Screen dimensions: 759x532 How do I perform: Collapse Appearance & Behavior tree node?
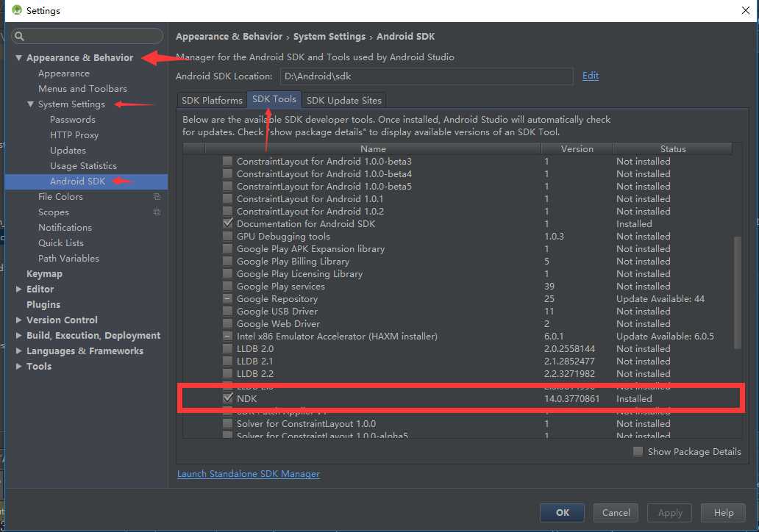tap(18, 57)
